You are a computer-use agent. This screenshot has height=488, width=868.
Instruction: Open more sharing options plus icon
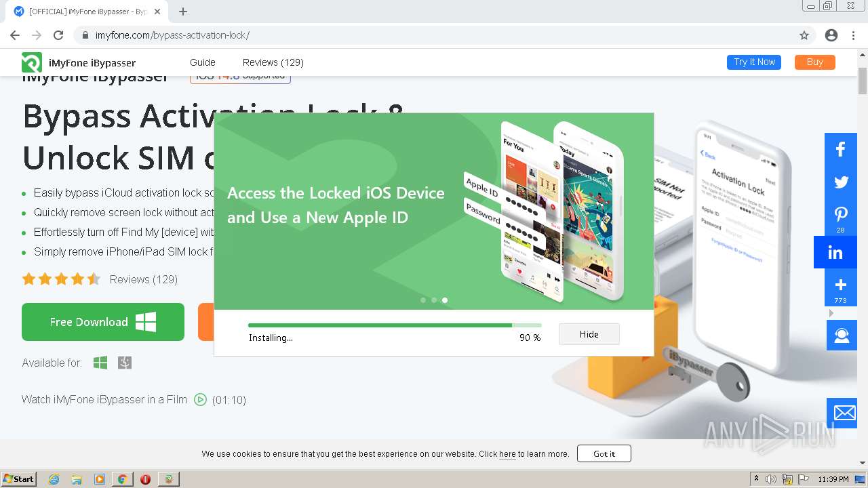pos(841,287)
